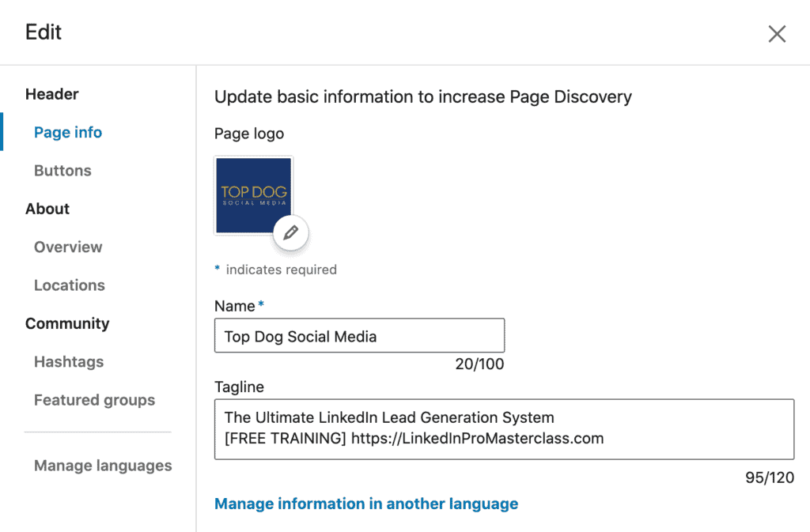
Task: Switch to the Locations section
Action: [x=70, y=285]
